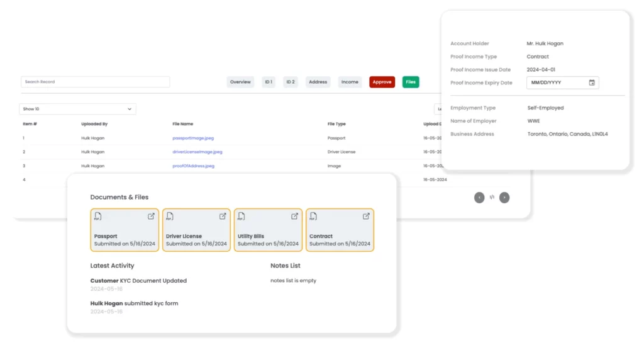Open external link icon on Driver License card
The width and height of the screenshot is (644, 345).
223,216
